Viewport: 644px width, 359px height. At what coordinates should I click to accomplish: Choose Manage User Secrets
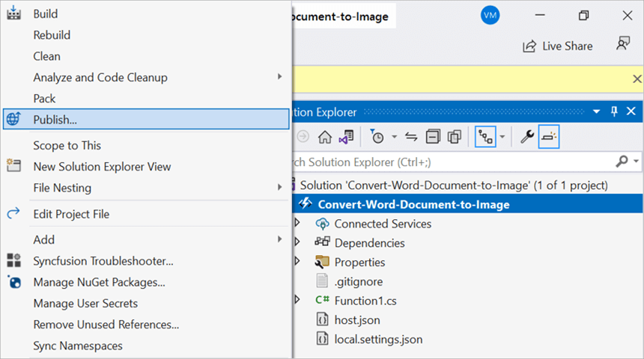pyautogui.click(x=85, y=304)
